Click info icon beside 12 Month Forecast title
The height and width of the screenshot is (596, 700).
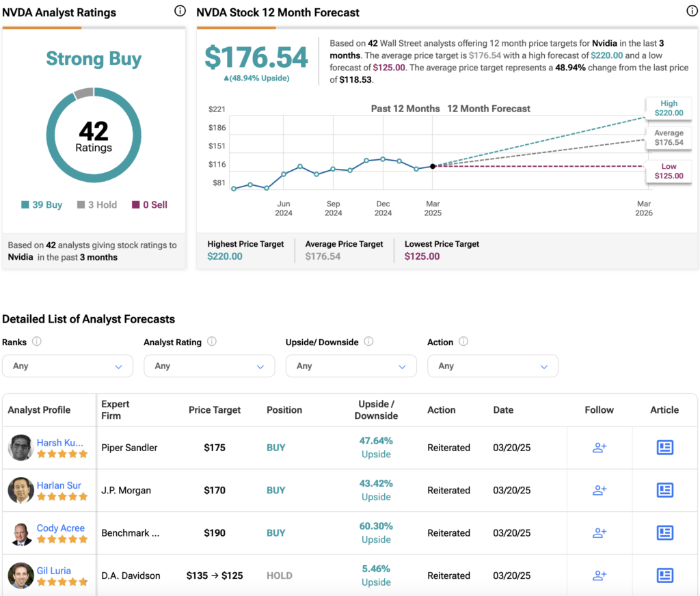[x=692, y=11]
